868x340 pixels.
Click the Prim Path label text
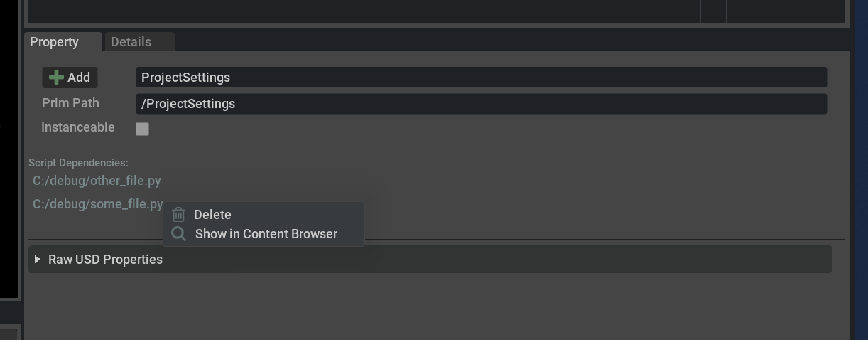70,103
